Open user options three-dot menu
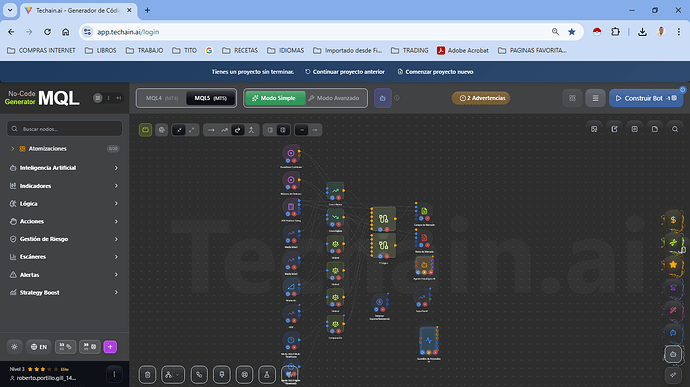Image resolution: width=690 pixels, height=387 pixels. coord(114,375)
